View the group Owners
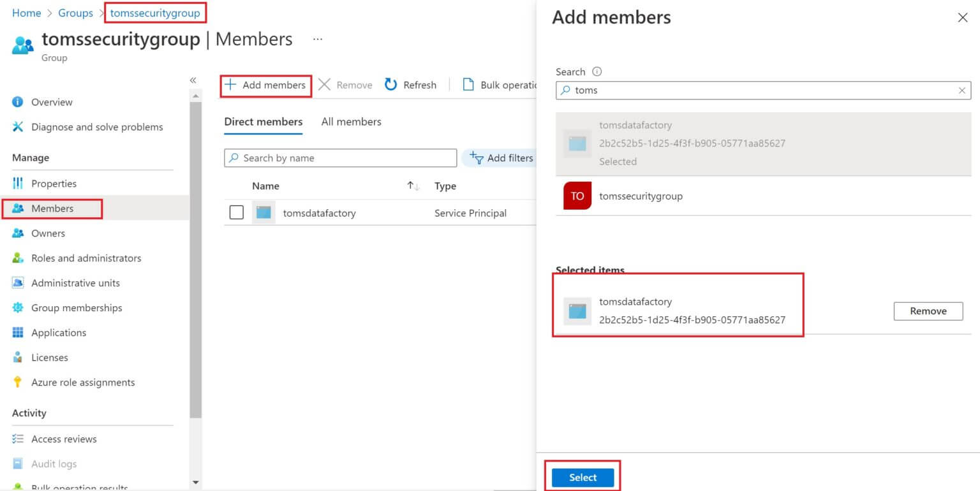This screenshot has height=491, width=980. point(49,233)
